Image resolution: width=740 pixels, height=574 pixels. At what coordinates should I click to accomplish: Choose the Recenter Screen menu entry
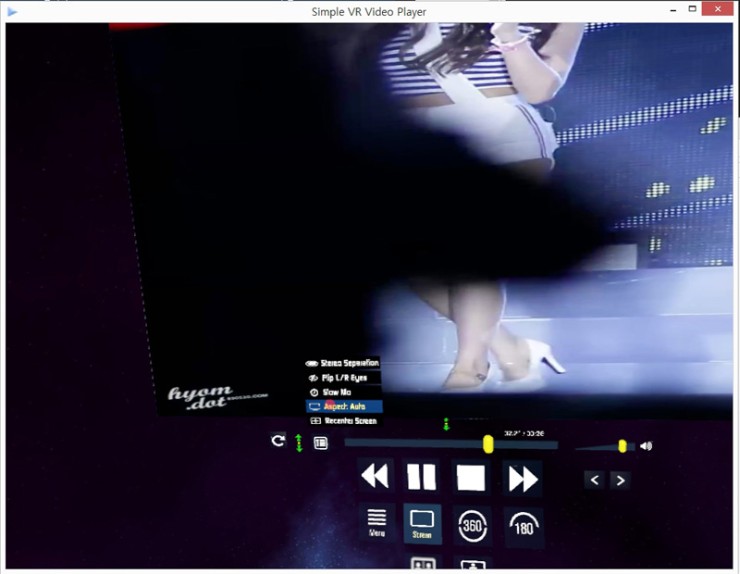tap(343, 421)
